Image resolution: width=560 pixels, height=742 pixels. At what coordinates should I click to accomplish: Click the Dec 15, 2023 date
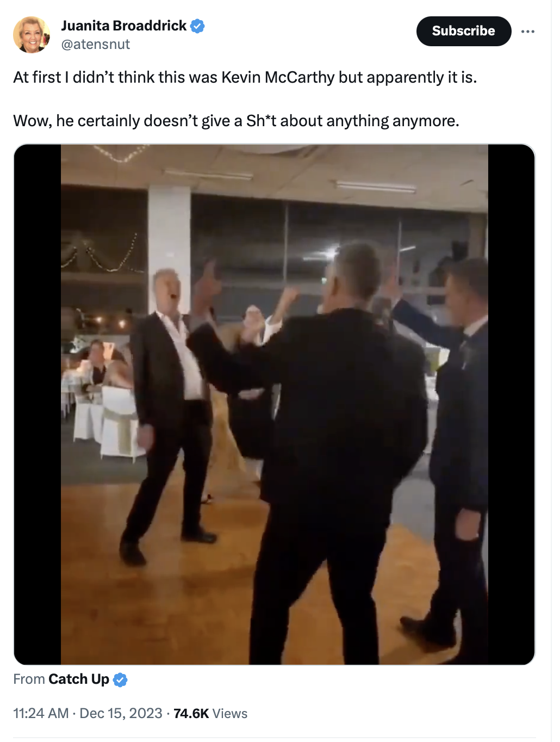pyautogui.click(x=121, y=713)
